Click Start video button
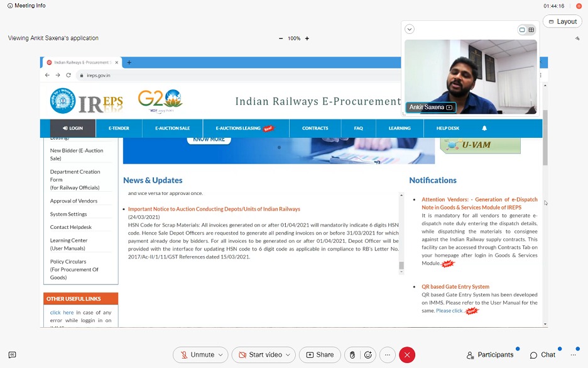The image size is (588, 368). pyautogui.click(x=260, y=355)
